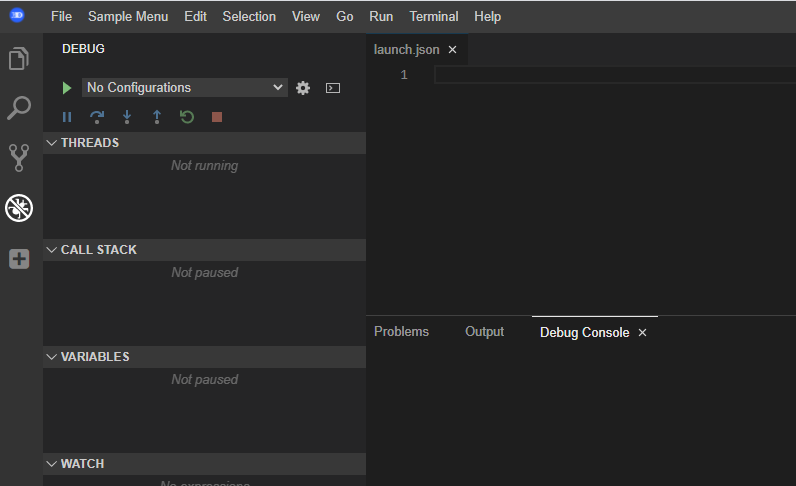
Task: Click 'Not paused' text under CALL STACK
Action: [x=205, y=273]
